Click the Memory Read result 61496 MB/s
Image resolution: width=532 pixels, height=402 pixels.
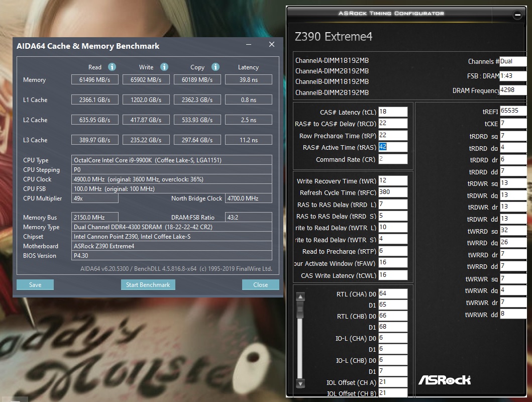(x=94, y=80)
